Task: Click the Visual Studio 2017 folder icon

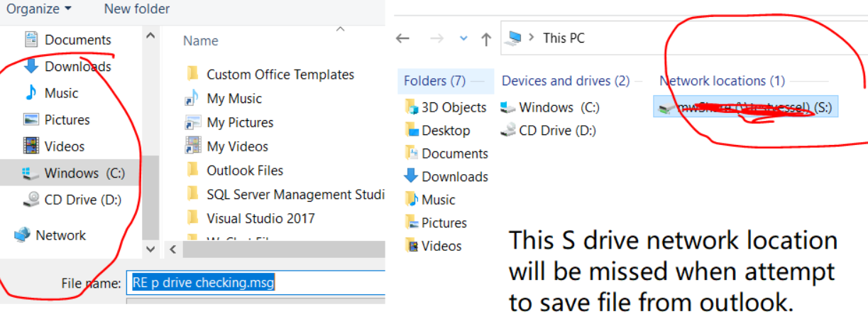Action: (192, 218)
